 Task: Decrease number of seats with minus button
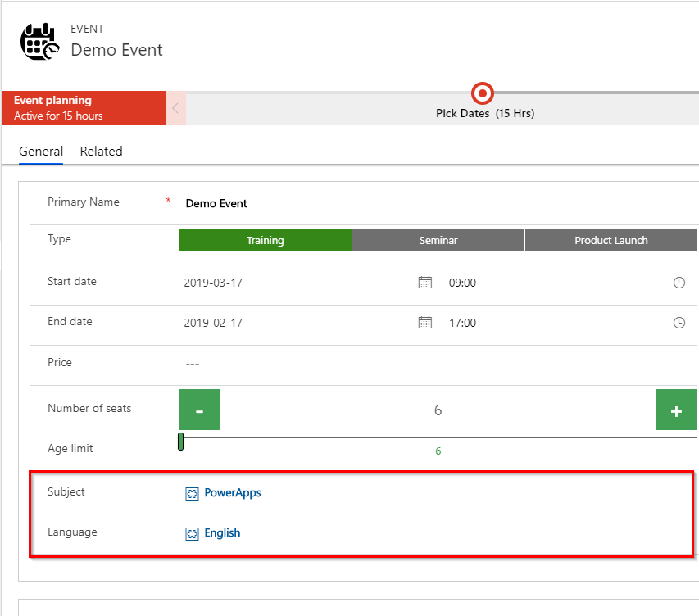point(200,410)
